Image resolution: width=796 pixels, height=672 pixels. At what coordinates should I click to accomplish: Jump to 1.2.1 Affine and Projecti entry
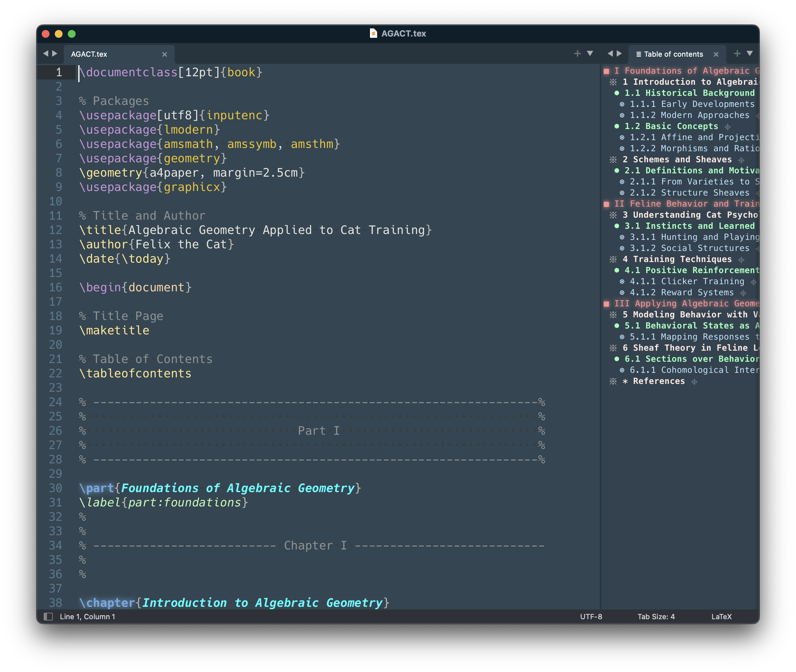pyautogui.click(x=694, y=137)
